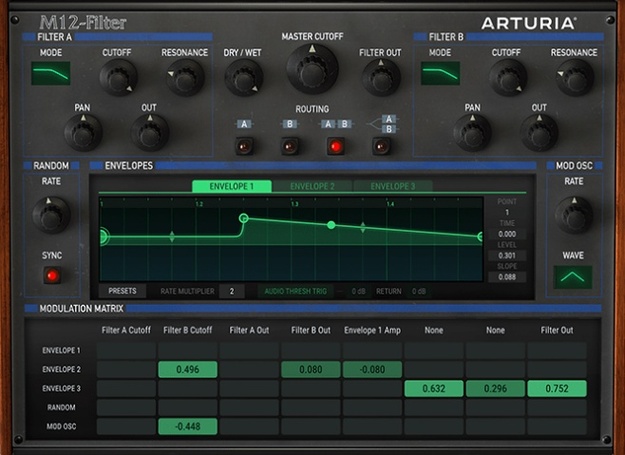Enable routing A only button
This screenshot has width=625, height=455.
tap(244, 147)
